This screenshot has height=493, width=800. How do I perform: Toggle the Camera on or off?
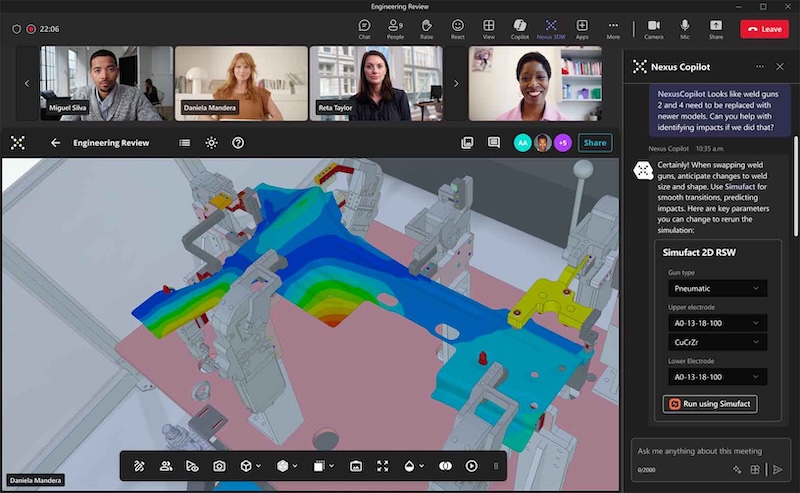pos(653,28)
